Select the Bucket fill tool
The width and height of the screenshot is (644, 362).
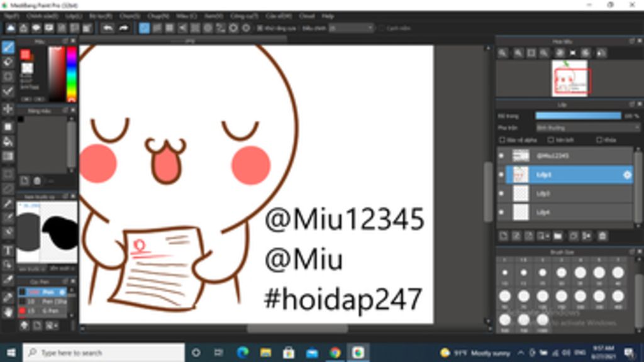(8, 141)
